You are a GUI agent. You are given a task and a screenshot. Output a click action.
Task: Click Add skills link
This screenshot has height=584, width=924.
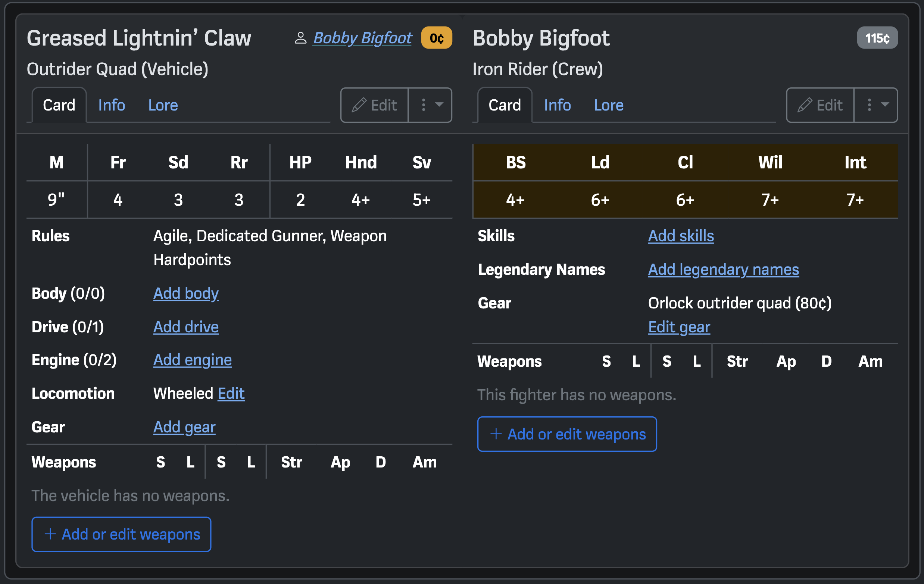point(681,236)
